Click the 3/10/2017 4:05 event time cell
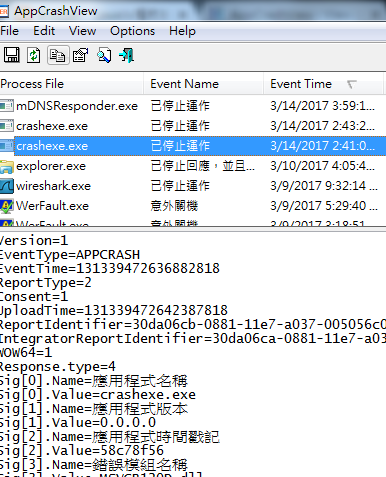Image resolution: width=386 pixels, height=477 pixels. tap(322, 166)
